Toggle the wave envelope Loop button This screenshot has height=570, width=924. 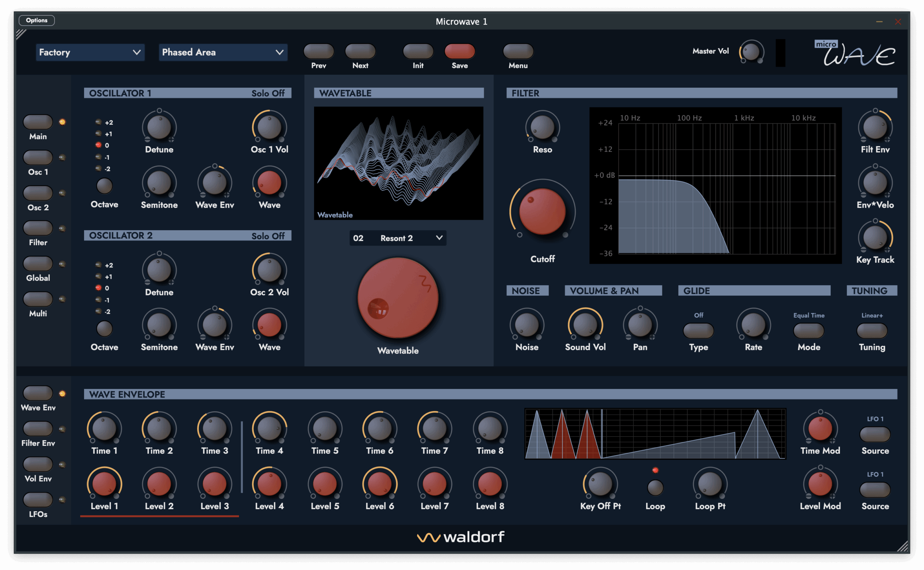[x=655, y=488]
